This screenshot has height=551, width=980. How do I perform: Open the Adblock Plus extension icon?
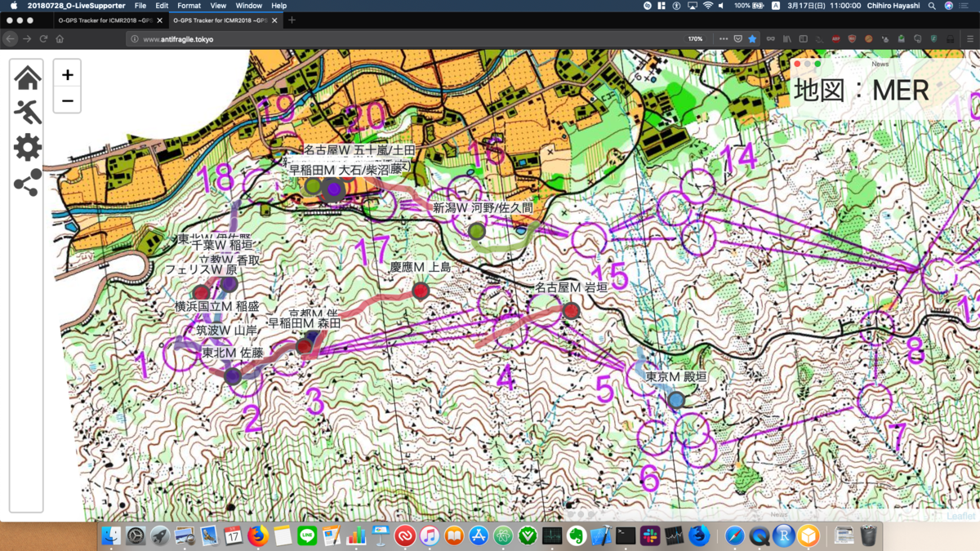(x=836, y=38)
